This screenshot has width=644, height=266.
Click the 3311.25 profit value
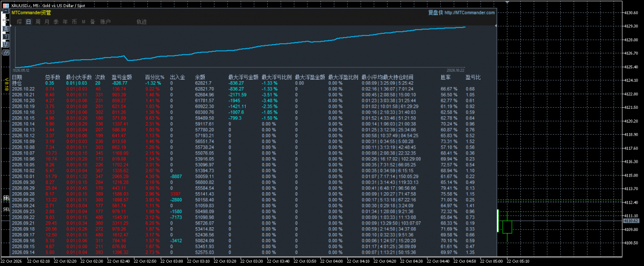[x=120, y=223]
